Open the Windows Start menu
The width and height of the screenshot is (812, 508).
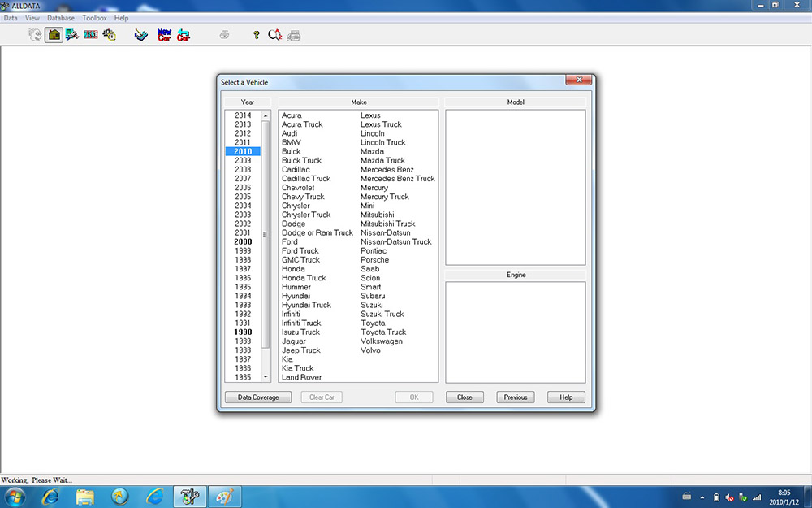click(x=15, y=497)
